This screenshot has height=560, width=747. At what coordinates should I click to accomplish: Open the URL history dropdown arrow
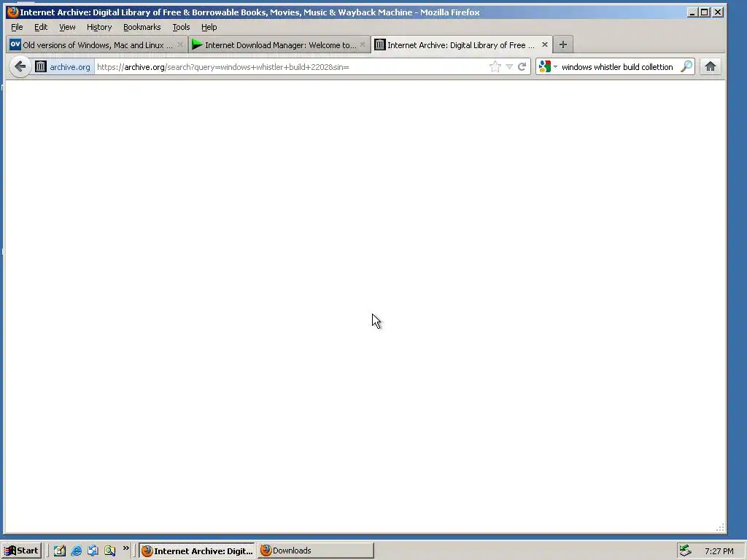click(509, 66)
